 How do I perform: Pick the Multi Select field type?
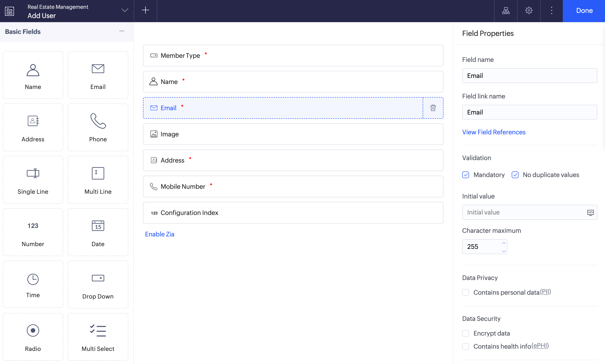coord(98,337)
